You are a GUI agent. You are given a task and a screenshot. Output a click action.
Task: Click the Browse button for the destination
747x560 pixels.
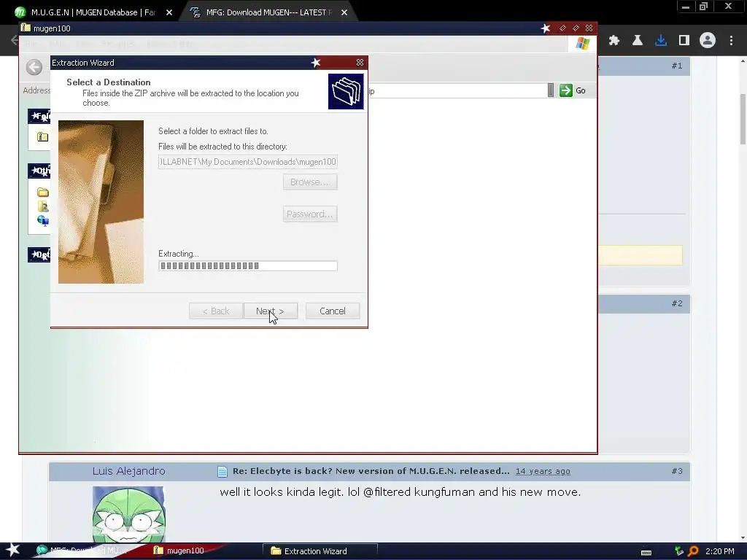tap(310, 182)
